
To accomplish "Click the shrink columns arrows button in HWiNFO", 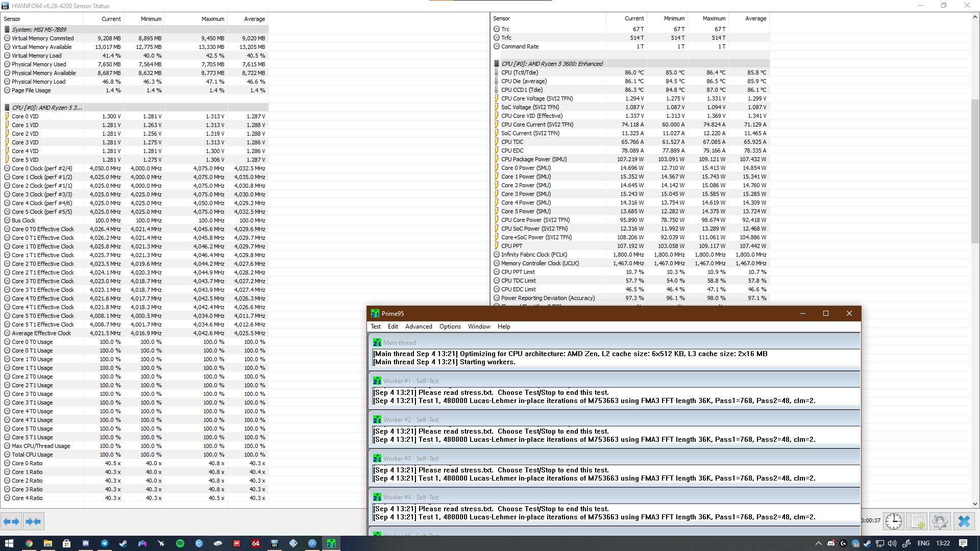I will click(33, 521).
